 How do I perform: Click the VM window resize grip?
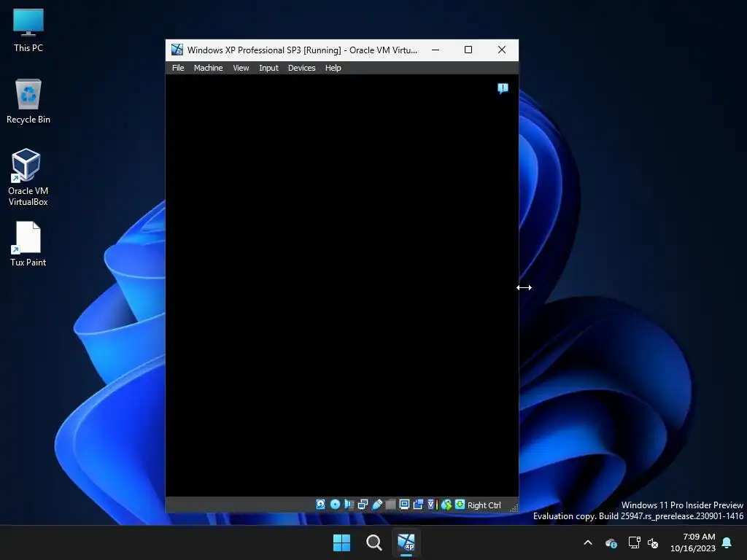coord(514,507)
